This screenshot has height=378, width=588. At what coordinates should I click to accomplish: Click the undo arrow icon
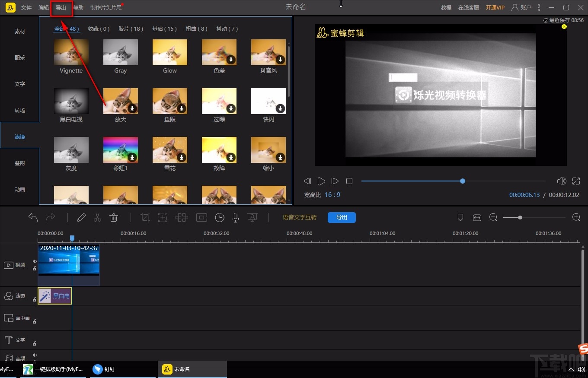point(33,217)
